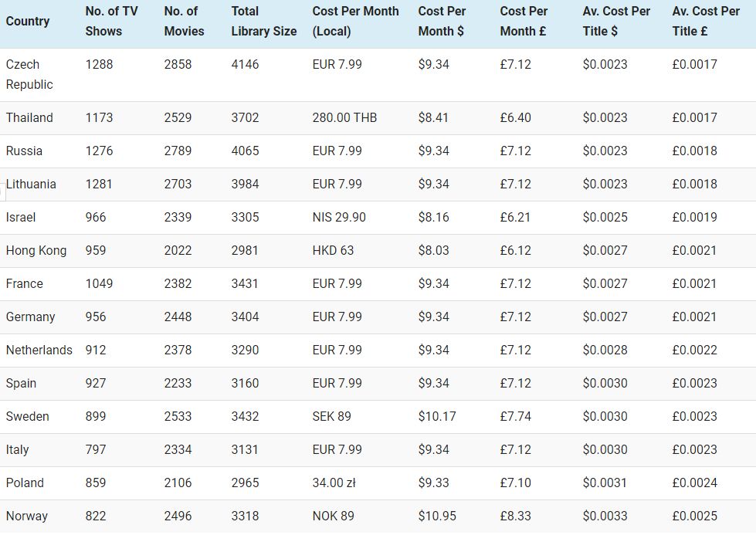This screenshot has width=756, height=535.
Task: Select the Netherlands country cell
Action: coord(39,350)
